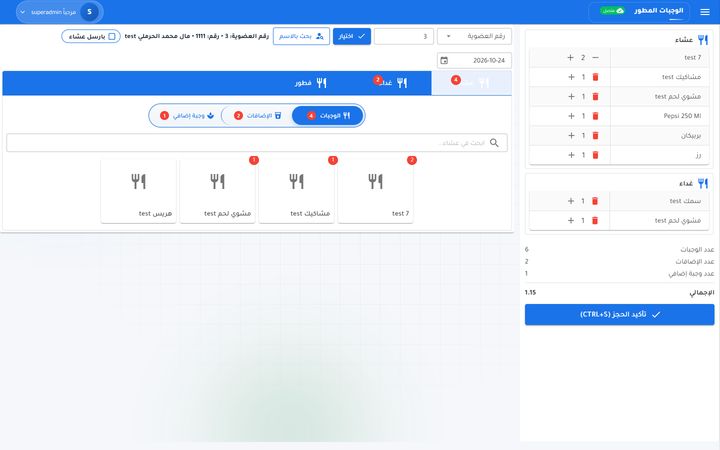Click the الوجبات المطور app title
Image resolution: width=720 pixels, height=450 pixels.
(x=658, y=11)
